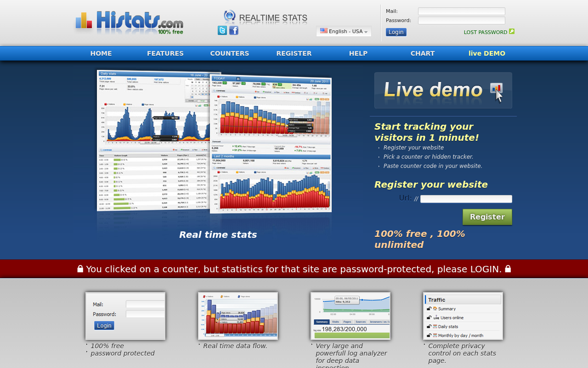
Task: Click the 'Register your website' heading
Action: coord(431,184)
